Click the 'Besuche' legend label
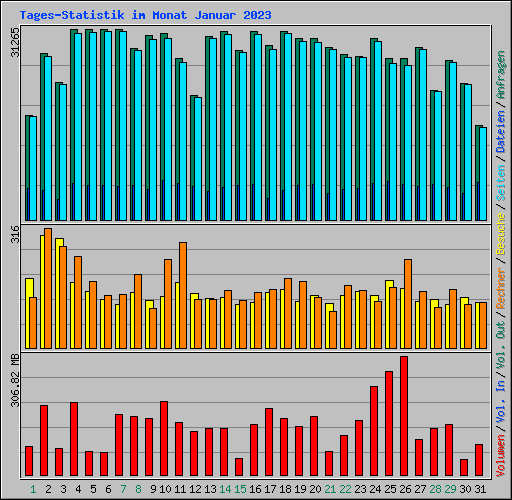Viewport: 512px width, 500px height. [501, 234]
